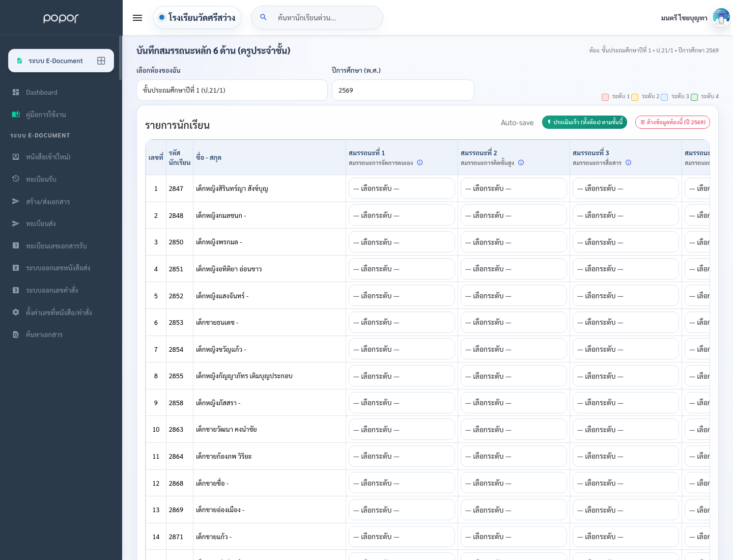Open the classroom dropdown ชั้นประถมศึกษาปีที่ 1 (ป.21/1)
This screenshot has height=560, width=733.
[232, 90]
